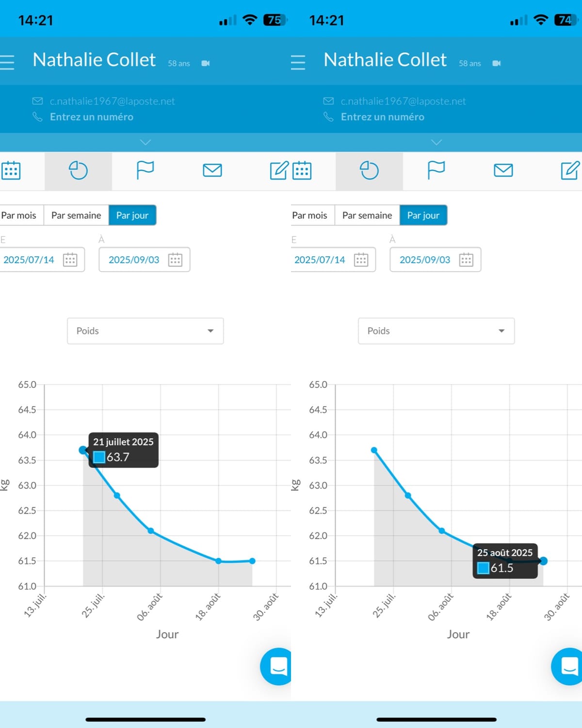582x728 pixels.
Task: Tap email c.nathalie1967@laposte.net, left screen
Action: pyautogui.click(x=113, y=101)
